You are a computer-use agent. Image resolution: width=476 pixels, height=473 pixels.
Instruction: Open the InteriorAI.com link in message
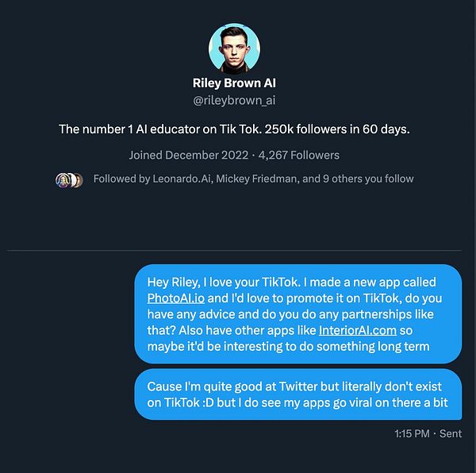(358, 330)
